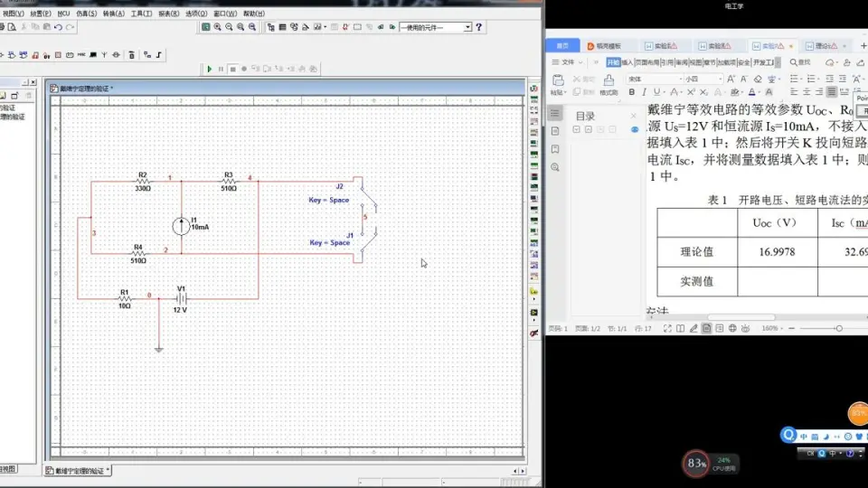Viewport: 868px width, 488px height.
Task: Click the zoom in magnifier in Multisim toolbar
Action: (218, 26)
